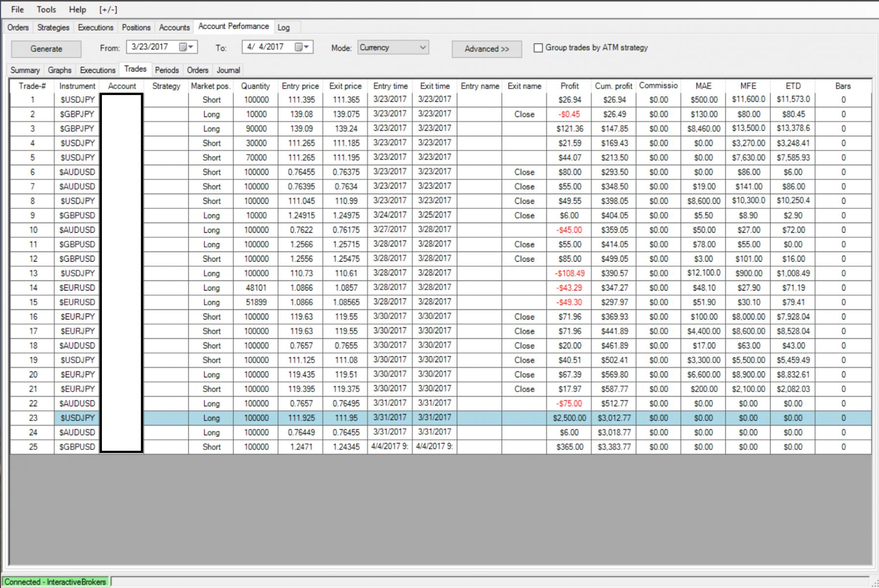
Task: Open the Summary sub-tab
Action: click(x=25, y=70)
